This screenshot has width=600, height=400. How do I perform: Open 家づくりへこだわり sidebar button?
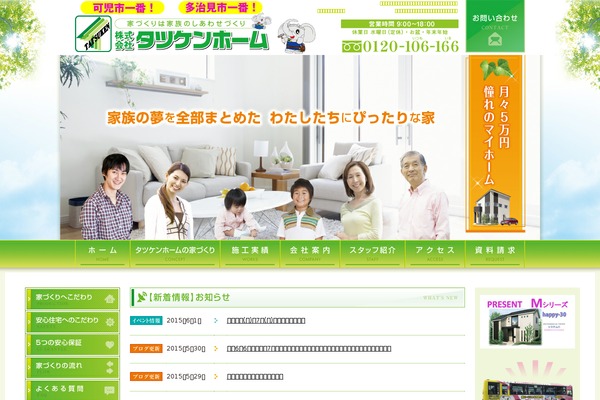point(72,299)
